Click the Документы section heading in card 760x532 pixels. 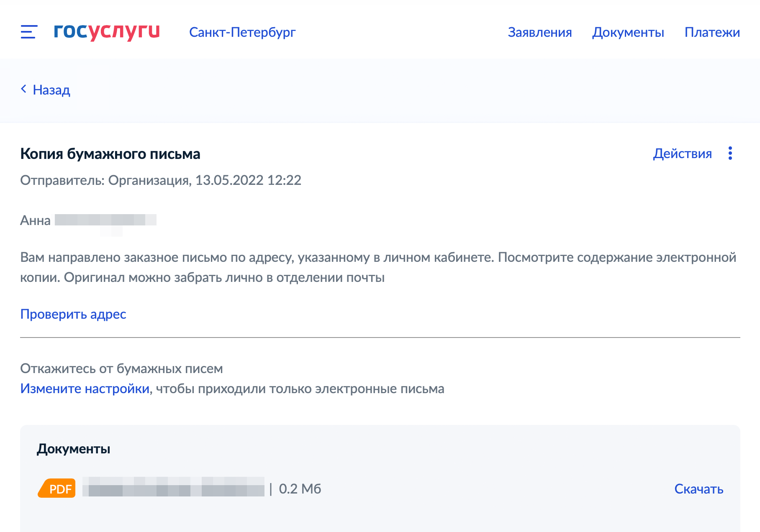[x=74, y=449]
